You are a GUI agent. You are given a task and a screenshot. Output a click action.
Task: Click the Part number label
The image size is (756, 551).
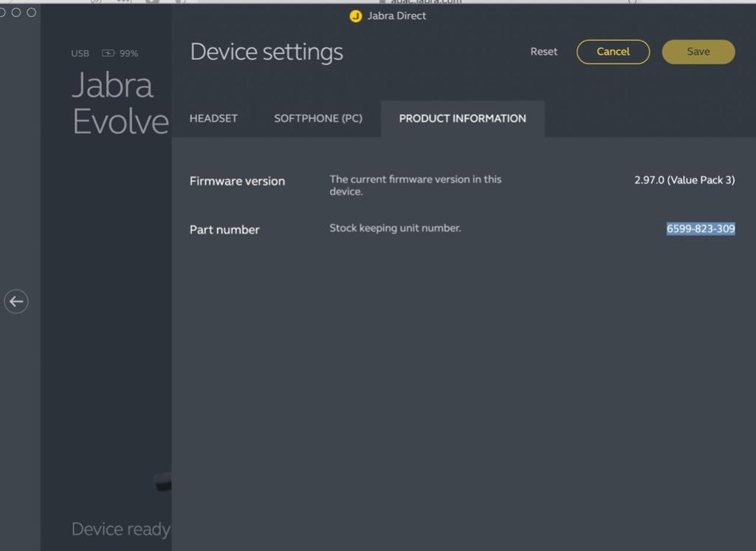[224, 229]
